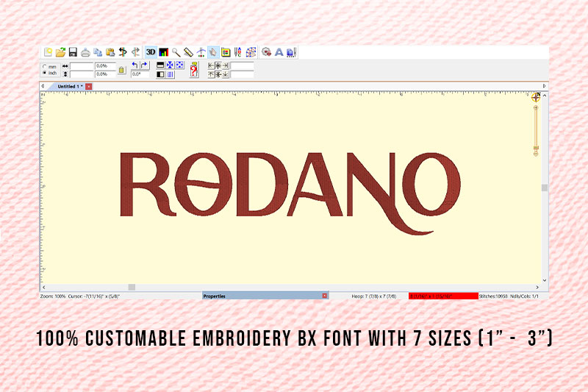Click the red question mark help icon
The height and width of the screenshot is (392, 588).
pyautogui.click(x=194, y=70)
